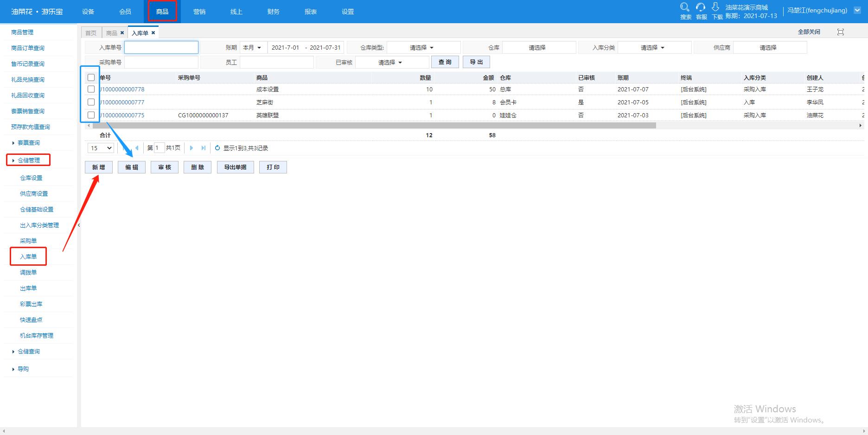Focus the 员工 input field

(277, 62)
